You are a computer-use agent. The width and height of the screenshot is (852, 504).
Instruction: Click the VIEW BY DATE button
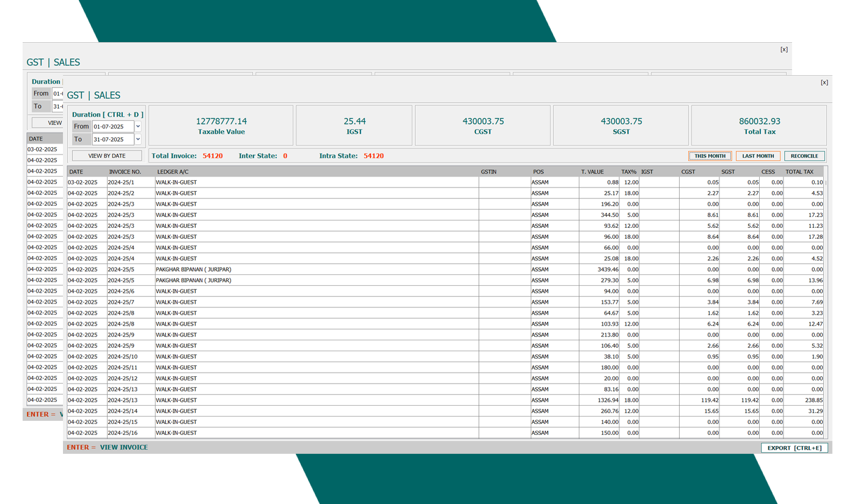(x=107, y=156)
